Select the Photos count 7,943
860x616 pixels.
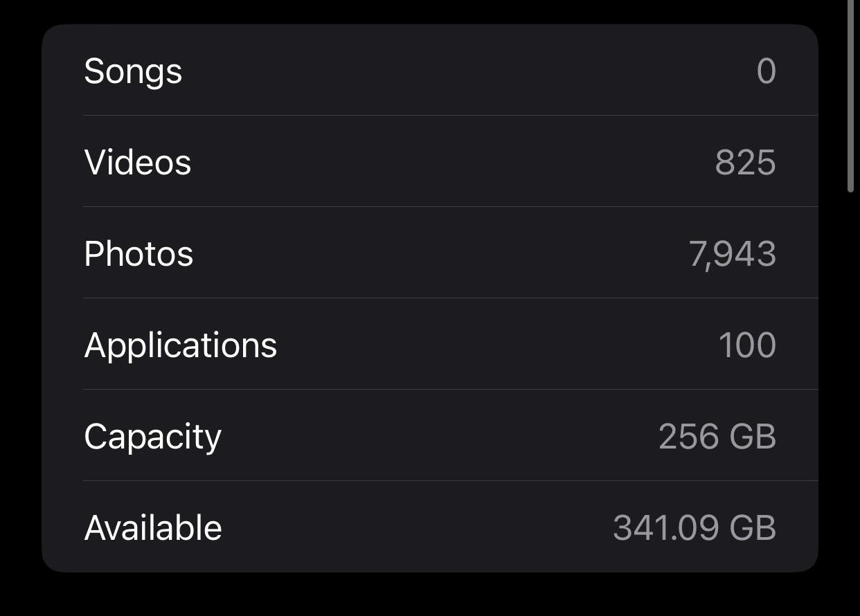tap(733, 255)
